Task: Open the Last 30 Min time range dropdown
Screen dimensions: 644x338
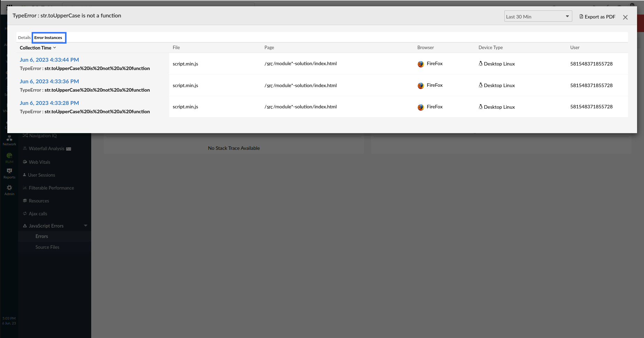Action: click(x=537, y=16)
